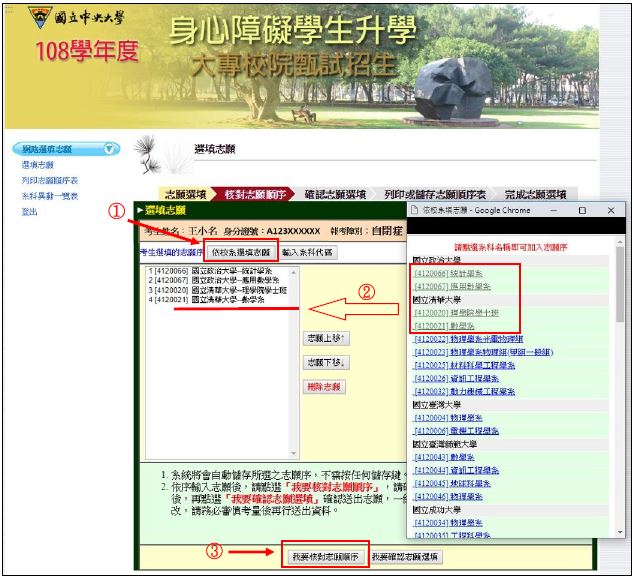Click the choice list's scroll-up arrow
Image resolution: width=634 pixels, height=579 pixels.
coord(294,273)
